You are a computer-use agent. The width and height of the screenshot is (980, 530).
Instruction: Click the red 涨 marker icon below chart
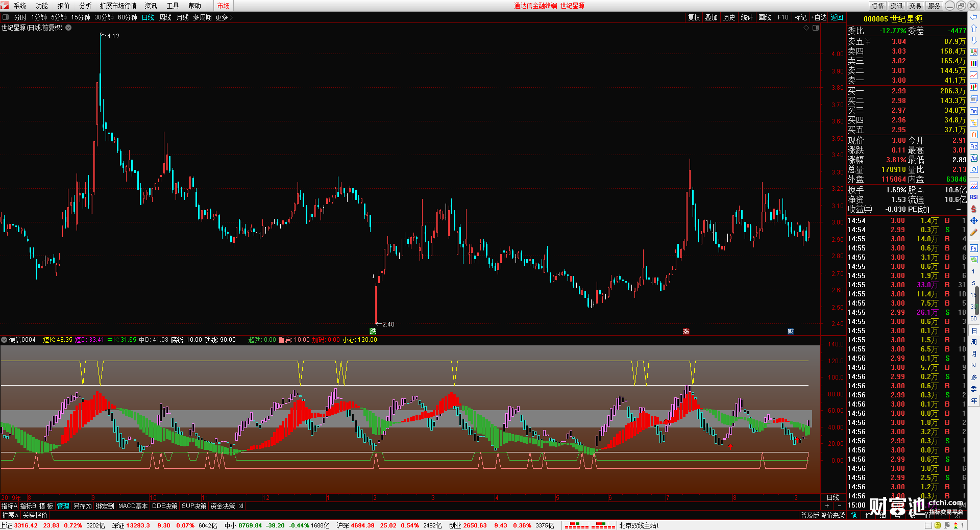tap(686, 332)
